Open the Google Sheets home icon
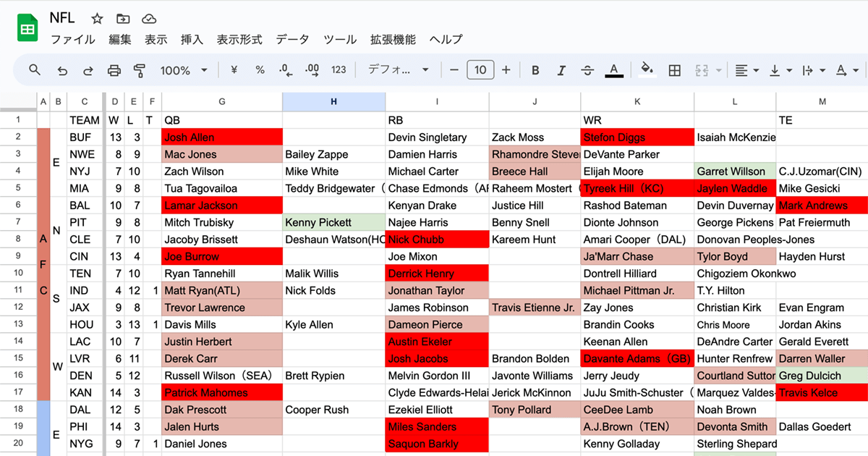The image size is (868, 456). [27, 29]
